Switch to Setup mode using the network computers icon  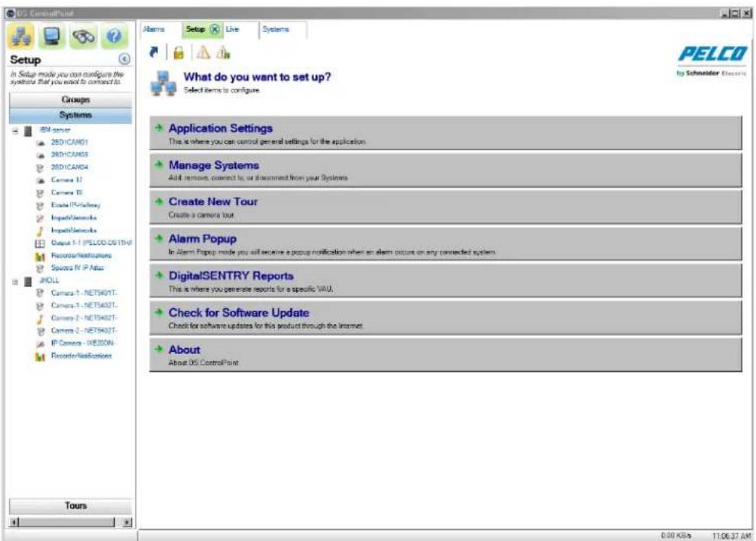21,36
